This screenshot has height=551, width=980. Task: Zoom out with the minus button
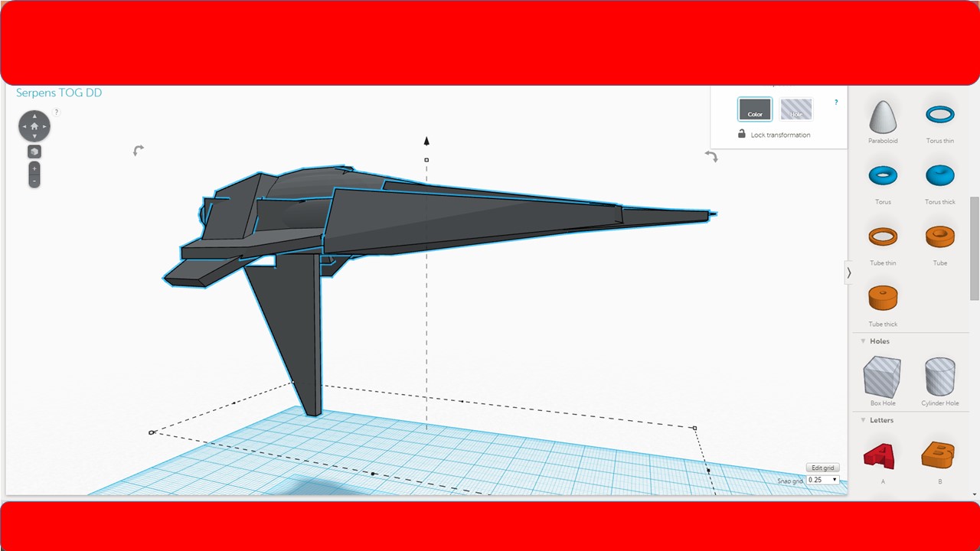[x=34, y=181]
